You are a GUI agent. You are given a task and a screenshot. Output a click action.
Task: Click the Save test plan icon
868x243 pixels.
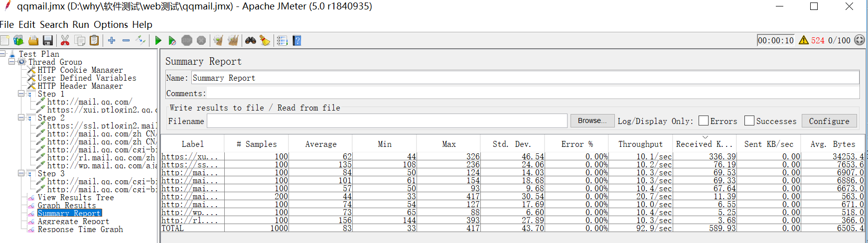pyautogui.click(x=48, y=40)
